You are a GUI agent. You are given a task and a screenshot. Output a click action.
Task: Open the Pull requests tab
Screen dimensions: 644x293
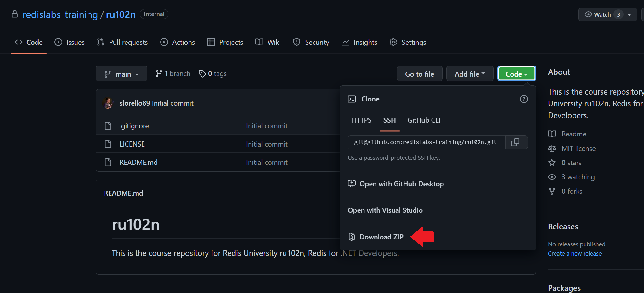tap(122, 42)
